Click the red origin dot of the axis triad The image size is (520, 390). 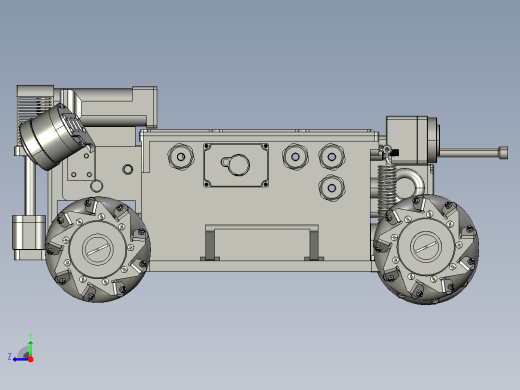pos(31,359)
